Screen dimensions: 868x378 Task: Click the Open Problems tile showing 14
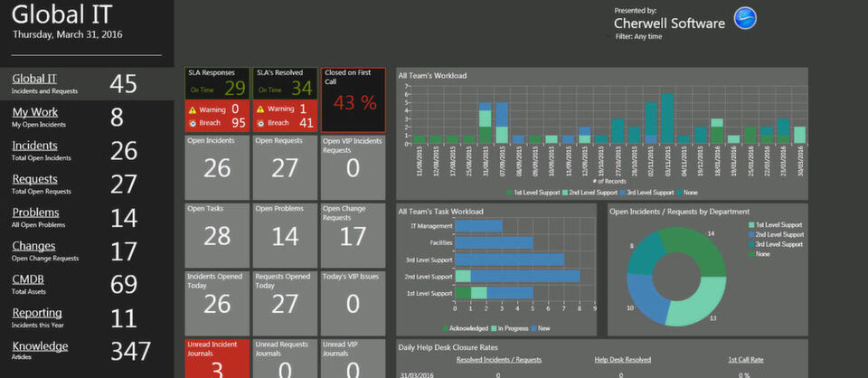click(x=285, y=236)
